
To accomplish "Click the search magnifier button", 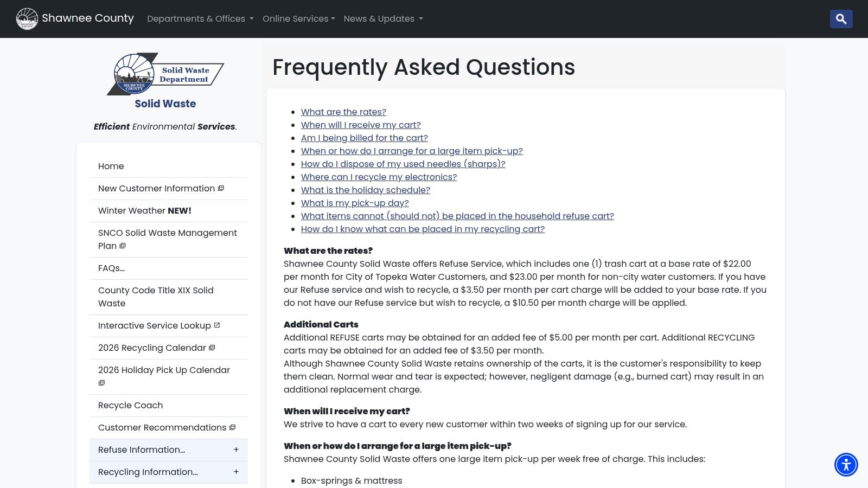I will (841, 19).
